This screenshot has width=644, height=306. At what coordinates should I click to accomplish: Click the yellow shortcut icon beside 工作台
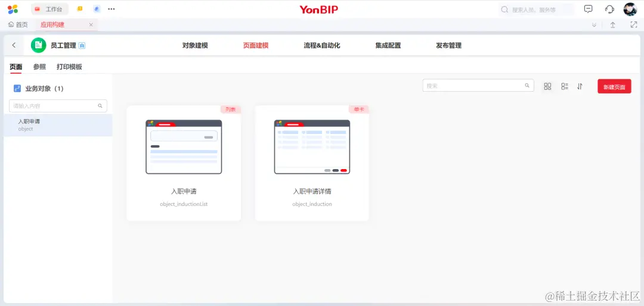tap(80, 8)
